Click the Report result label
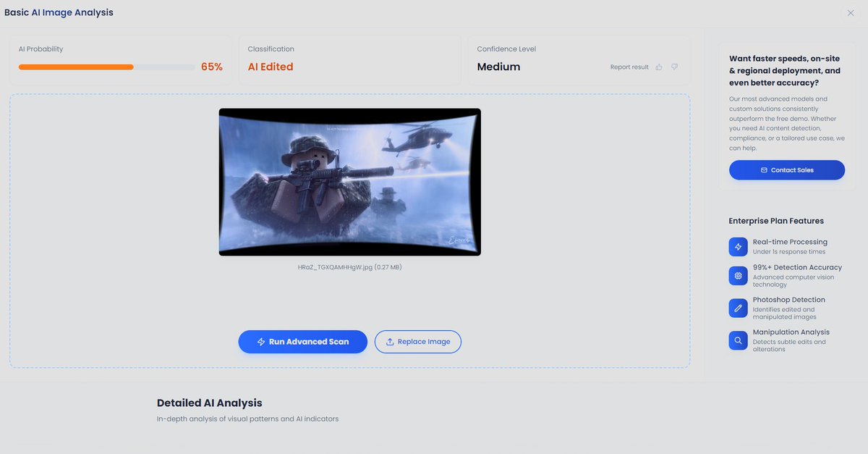 [x=629, y=67]
